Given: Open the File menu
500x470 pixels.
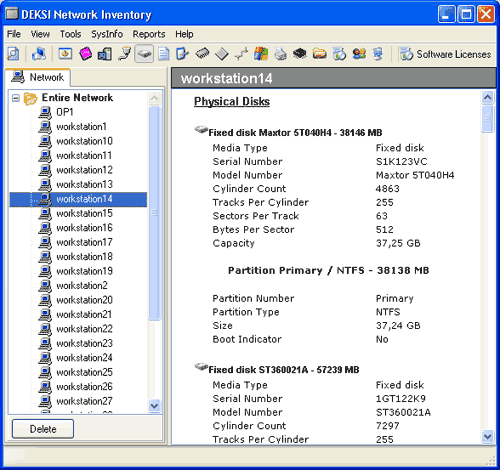Looking at the screenshot, I should click(x=14, y=34).
